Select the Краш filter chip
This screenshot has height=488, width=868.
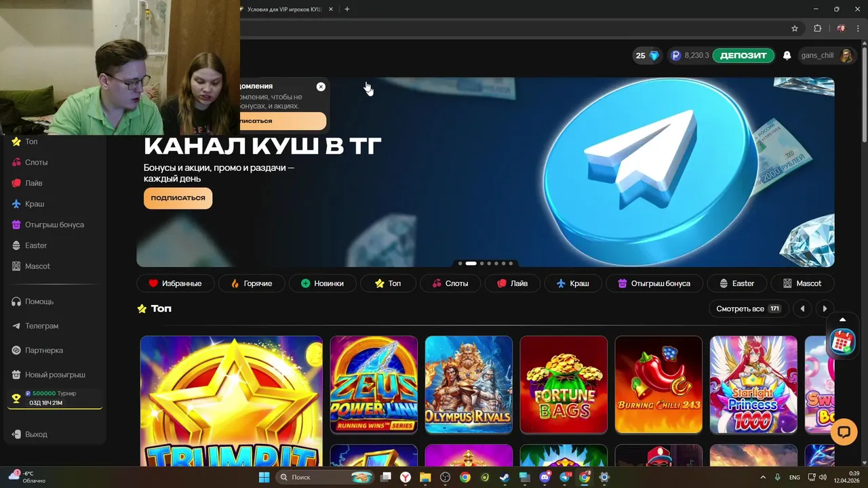click(572, 283)
